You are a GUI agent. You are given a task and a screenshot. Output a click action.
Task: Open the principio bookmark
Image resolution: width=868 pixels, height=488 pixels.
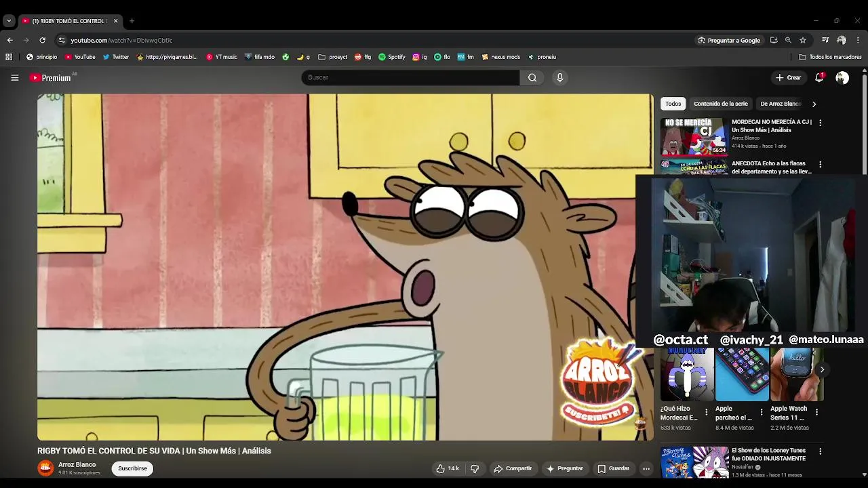point(41,57)
